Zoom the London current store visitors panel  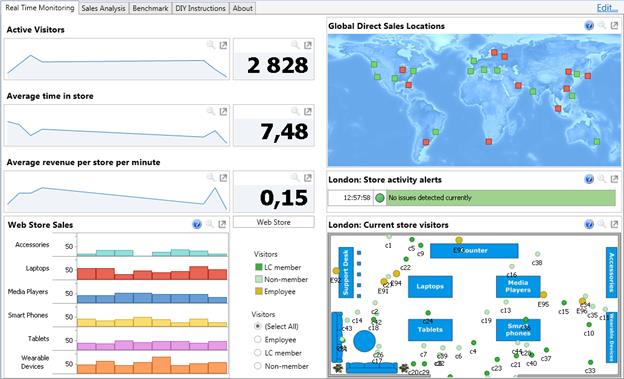602,224
